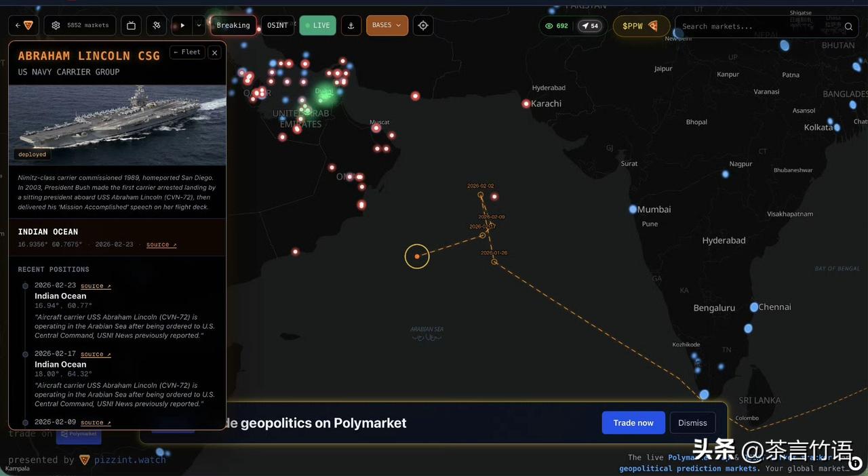
Task: Click the carrier's current position circle on map
Action: click(417, 256)
